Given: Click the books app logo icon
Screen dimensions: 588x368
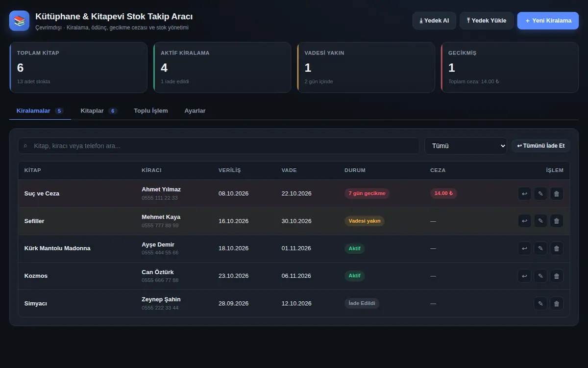Looking at the screenshot, I should [19, 21].
